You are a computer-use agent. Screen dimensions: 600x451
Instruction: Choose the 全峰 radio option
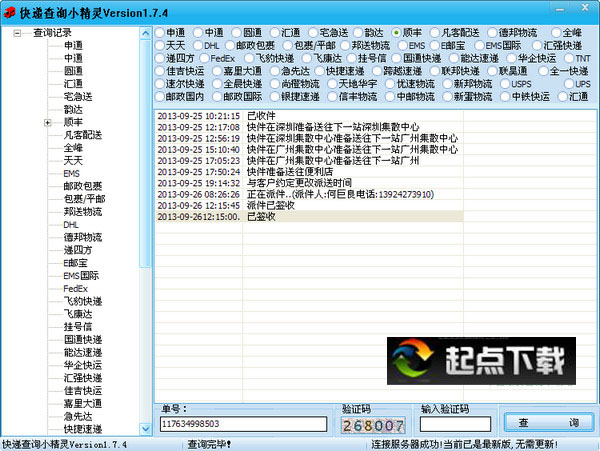pos(556,33)
